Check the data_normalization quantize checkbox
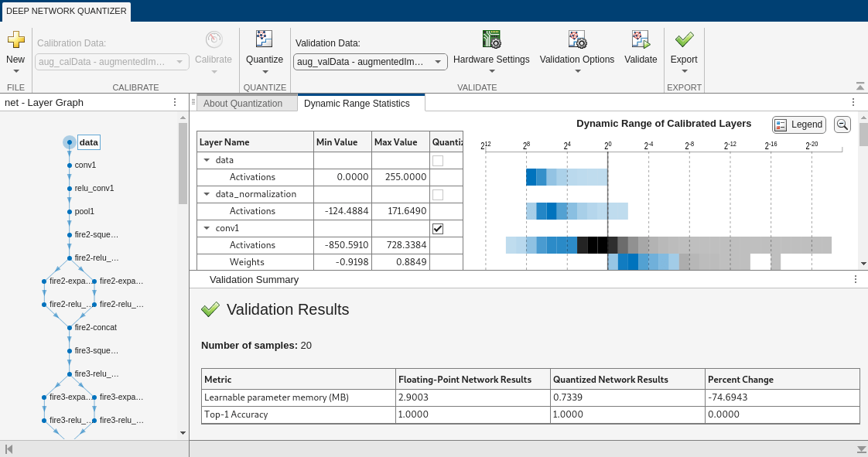The width and height of the screenshot is (868, 457). 438,194
